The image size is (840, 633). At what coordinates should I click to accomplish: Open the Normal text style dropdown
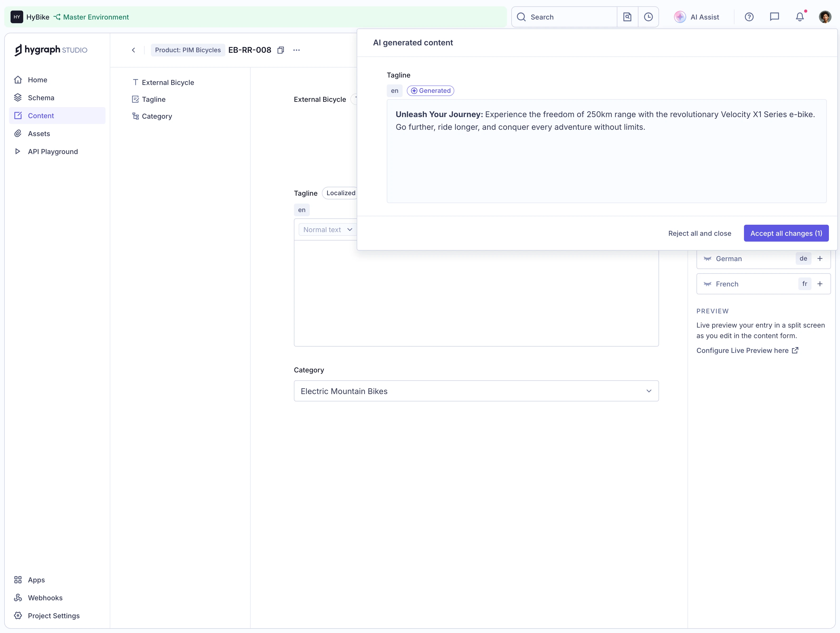[328, 229]
